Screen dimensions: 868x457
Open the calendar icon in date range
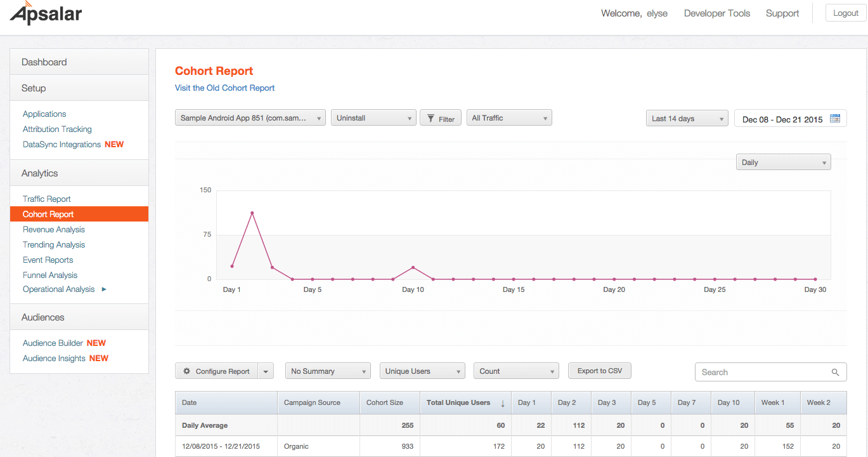(x=835, y=119)
